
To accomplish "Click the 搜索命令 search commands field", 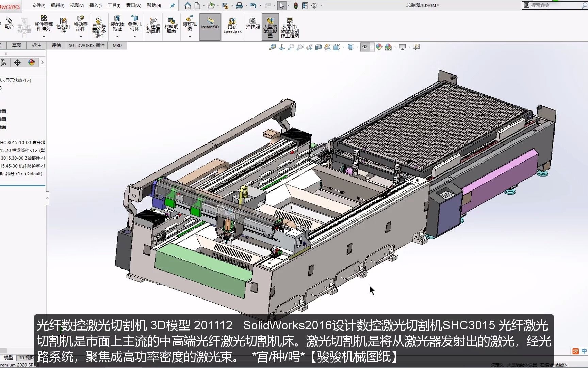I will coord(555,5).
